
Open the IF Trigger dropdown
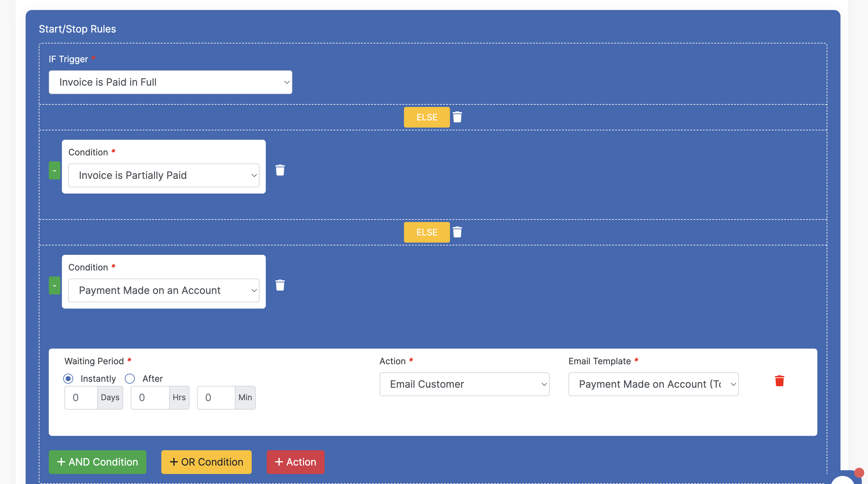(170, 82)
